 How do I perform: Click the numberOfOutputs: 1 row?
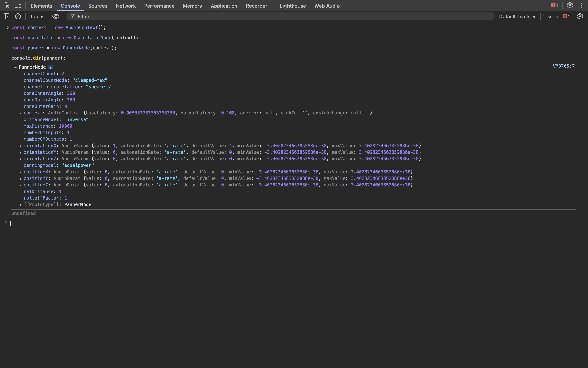[48, 139]
